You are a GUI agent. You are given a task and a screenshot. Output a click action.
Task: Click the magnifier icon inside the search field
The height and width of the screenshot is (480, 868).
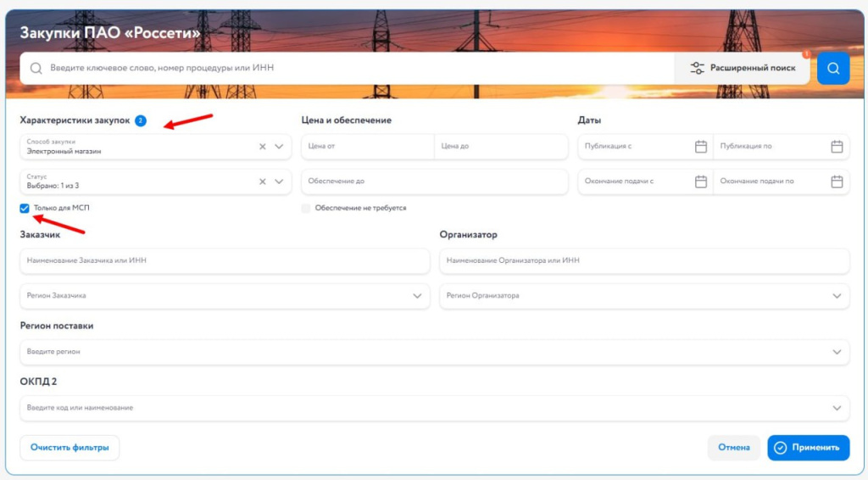(x=36, y=68)
